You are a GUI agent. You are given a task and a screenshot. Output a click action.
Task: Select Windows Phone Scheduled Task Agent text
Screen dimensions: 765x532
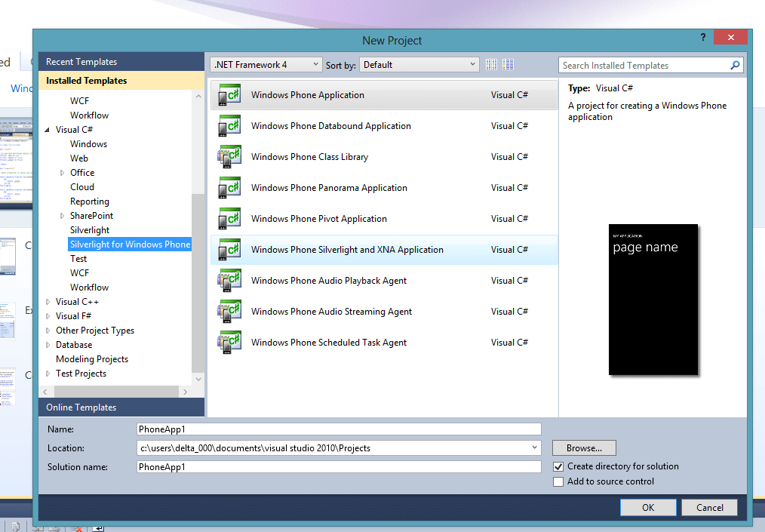[328, 343]
